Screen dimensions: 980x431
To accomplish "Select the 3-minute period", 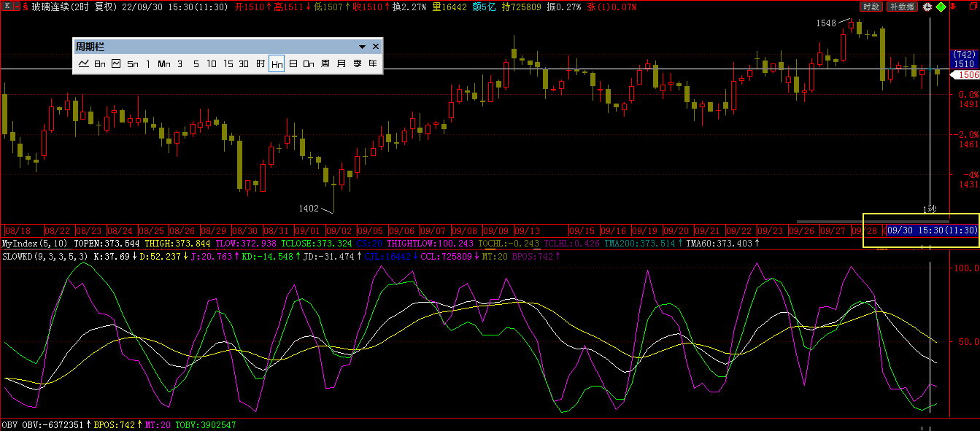I will pyautogui.click(x=180, y=64).
